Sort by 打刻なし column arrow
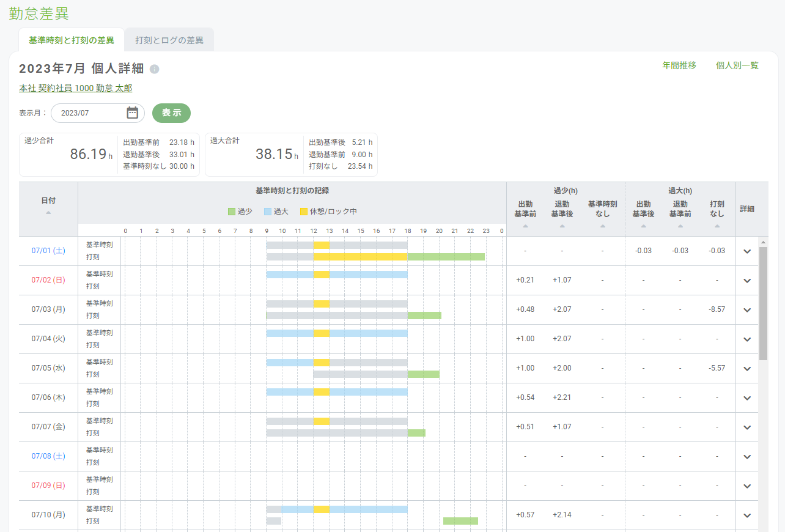Viewport: 785px width, 532px height. 717,226
